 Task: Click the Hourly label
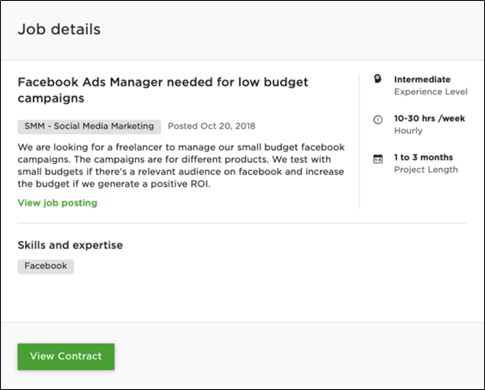click(x=408, y=131)
